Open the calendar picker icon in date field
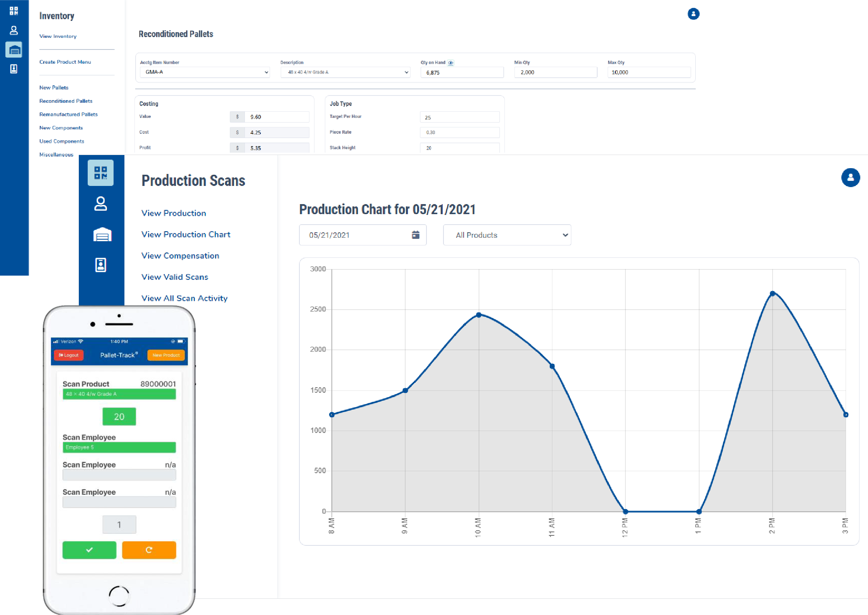Screen dimensions: 868x615 point(415,235)
